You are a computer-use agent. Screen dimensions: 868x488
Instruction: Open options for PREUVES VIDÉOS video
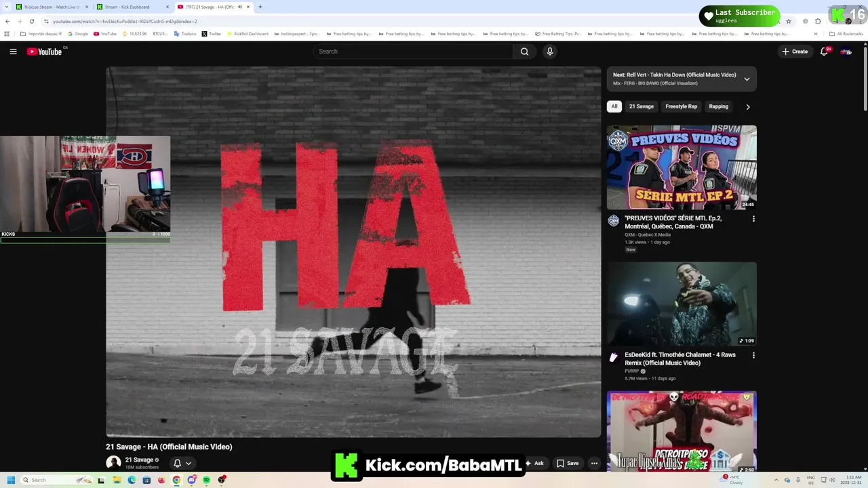coord(753,219)
